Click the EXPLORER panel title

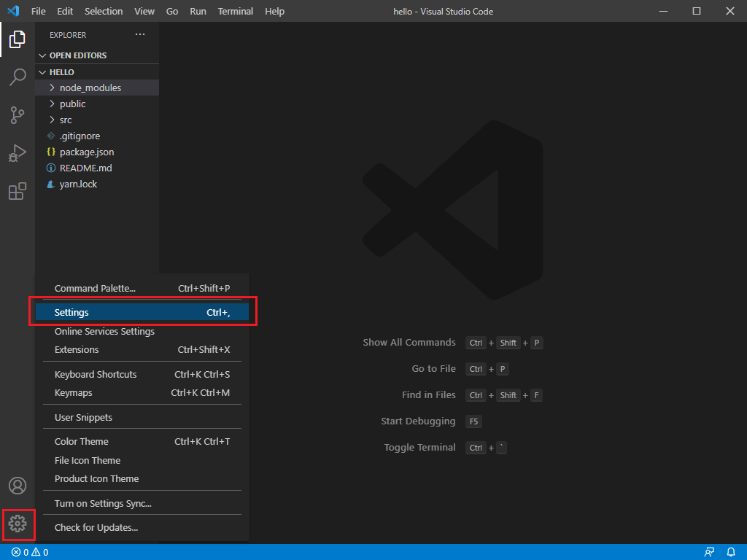tap(68, 35)
